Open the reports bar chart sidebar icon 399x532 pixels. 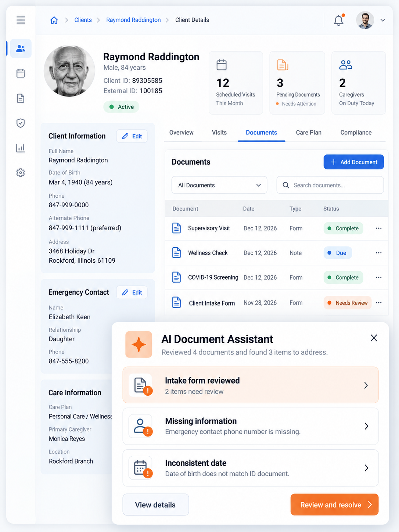(x=21, y=148)
